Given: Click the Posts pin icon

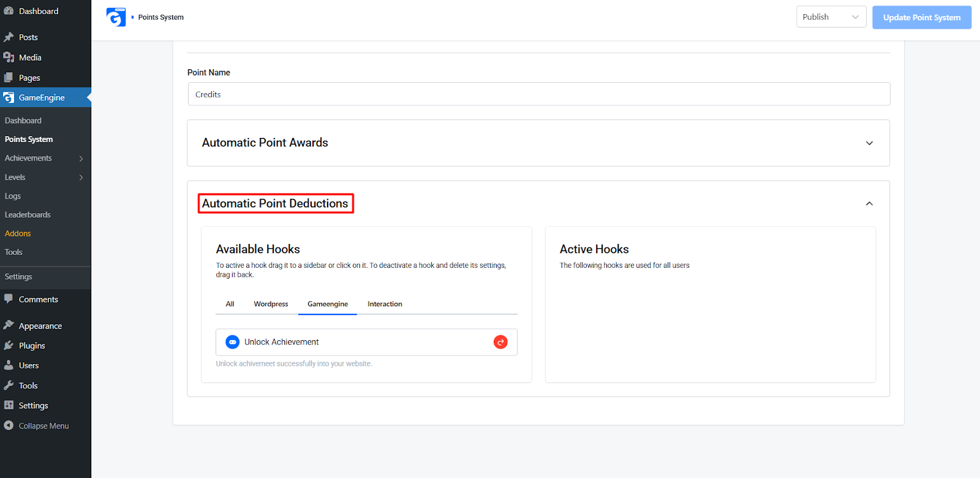Looking at the screenshot, I should [9, 37].
